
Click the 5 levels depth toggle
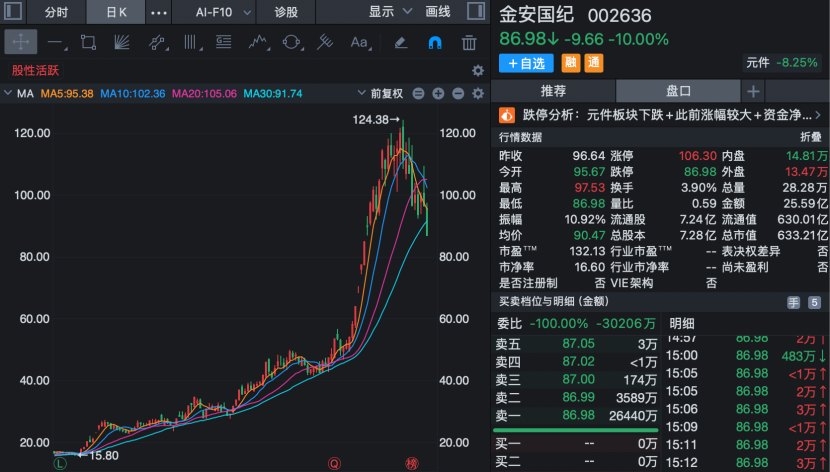(x=814, y=302)
